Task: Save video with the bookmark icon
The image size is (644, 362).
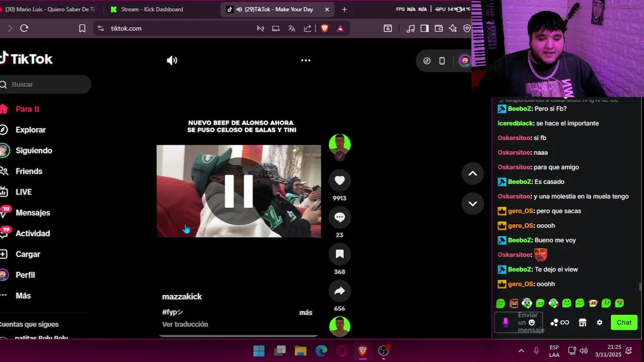Action: pyautogui.click(x=340, y=254)
